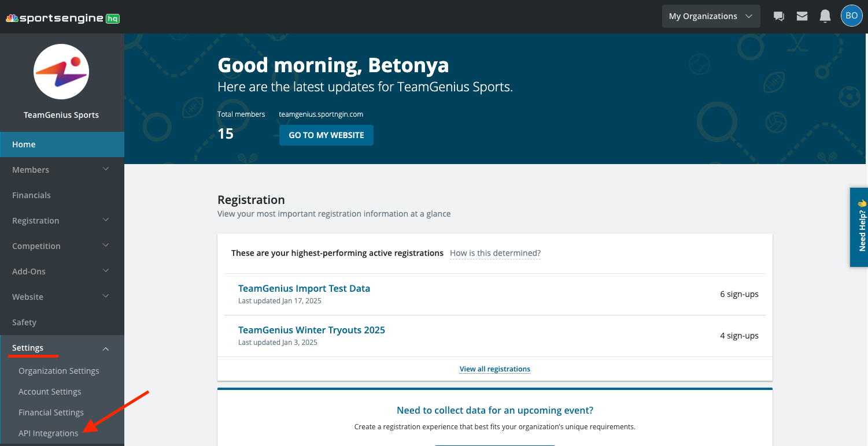The image size is (868, 446).
Task: Open the chat messages icon
Action: coord(779,16)
